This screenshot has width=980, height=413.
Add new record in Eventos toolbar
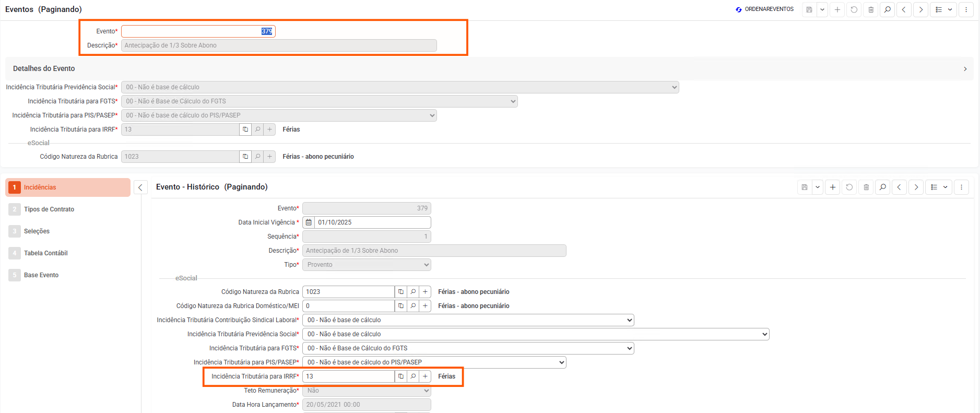coord(837,9)
